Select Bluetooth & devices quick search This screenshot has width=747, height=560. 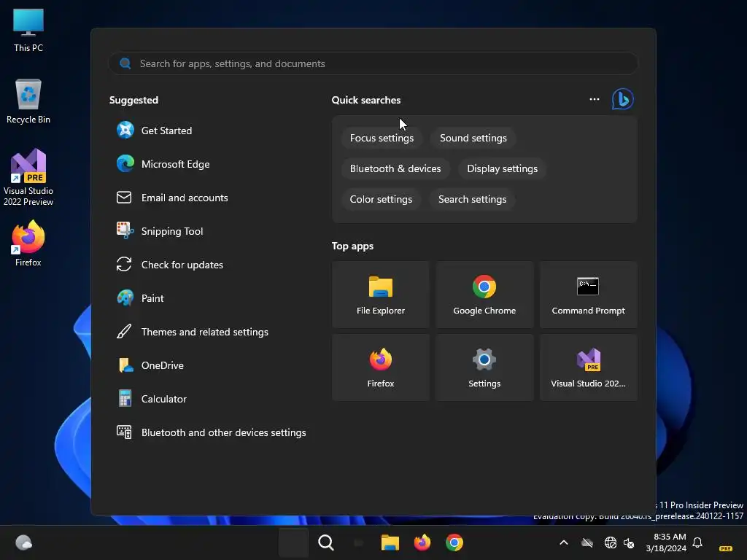coord(395,168)
